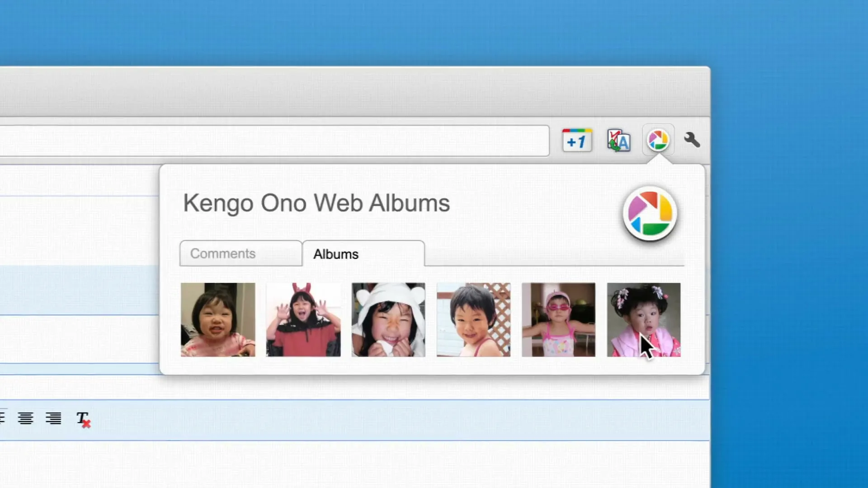Viewport: 868px width, 488px height.
Task: Open the album with the white bear hood
Action: click(388, 320)
